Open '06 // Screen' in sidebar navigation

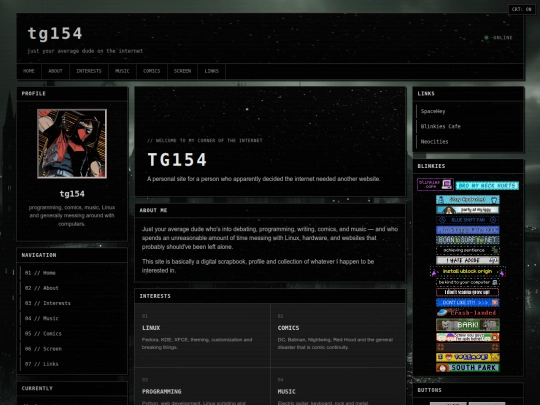(73, 349)
